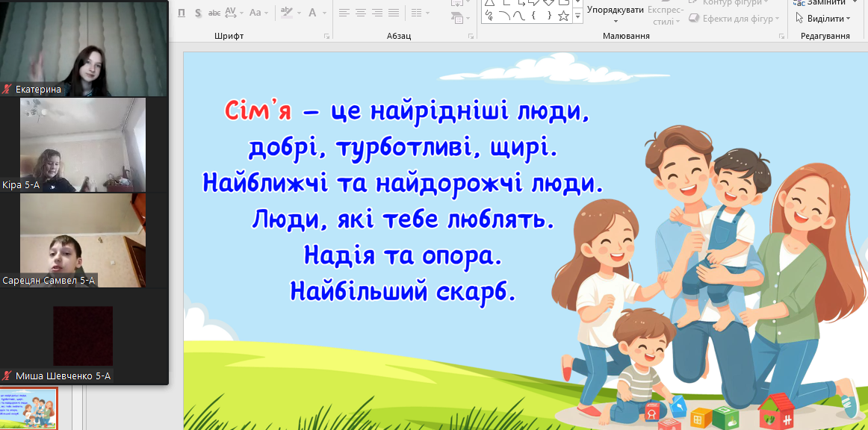This screenshot has width=868, height=430.
Task: Select the scribble freeform shape
Action: (489, 16)
